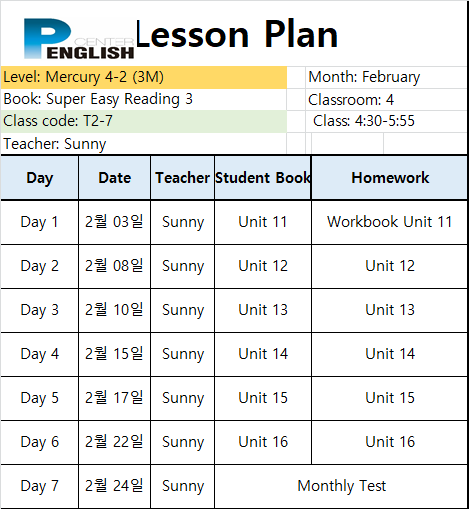Click the Unit 13 Student Book cell
Viewport: 476px width, 517px height.
coord(263,310)
